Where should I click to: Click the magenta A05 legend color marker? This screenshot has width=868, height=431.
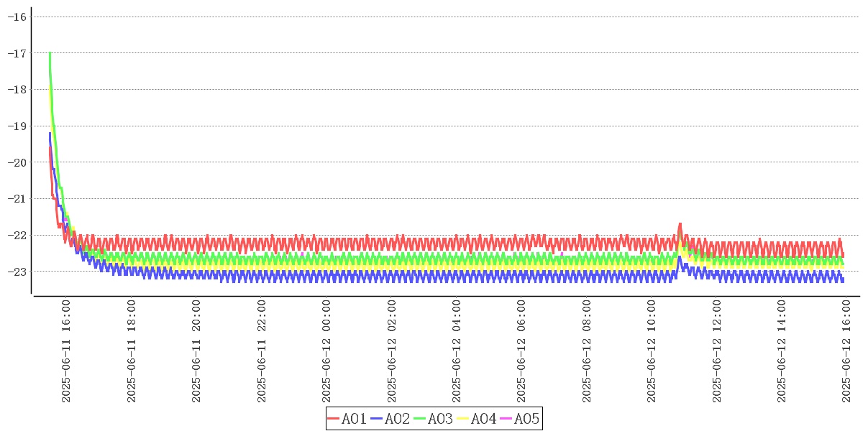(x=506, y=419)
